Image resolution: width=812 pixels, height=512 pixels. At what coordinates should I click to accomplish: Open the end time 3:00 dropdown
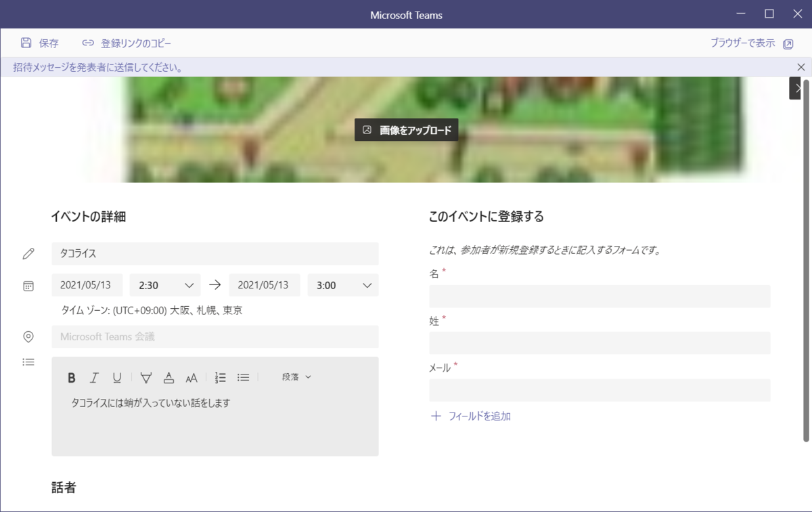[343, 285]
